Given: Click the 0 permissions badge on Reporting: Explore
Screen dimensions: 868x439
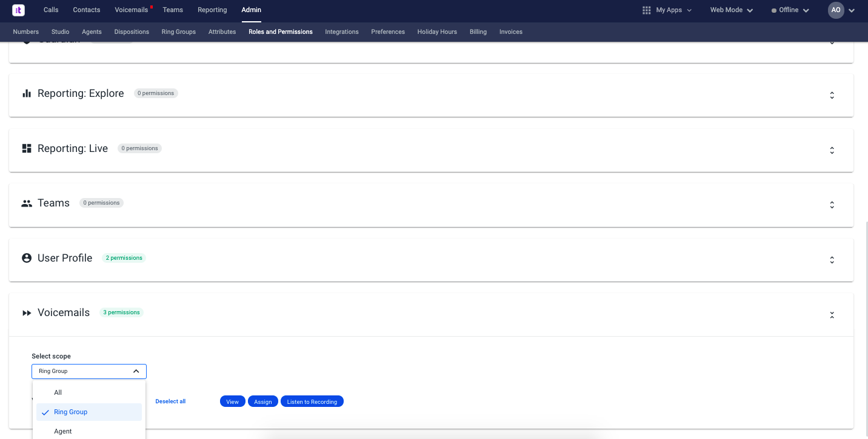Looking at the screenshot, I should coord(156,93).
